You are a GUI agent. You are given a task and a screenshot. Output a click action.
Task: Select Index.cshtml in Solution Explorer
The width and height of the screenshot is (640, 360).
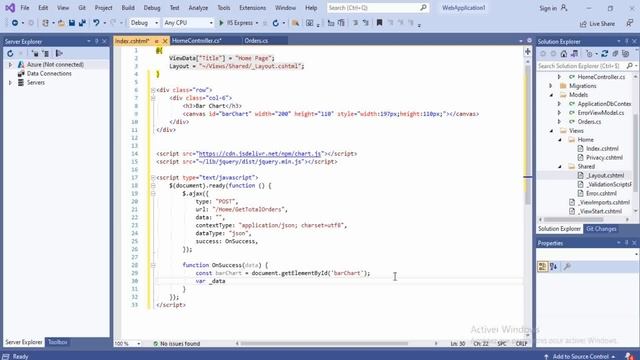[602, 149]
